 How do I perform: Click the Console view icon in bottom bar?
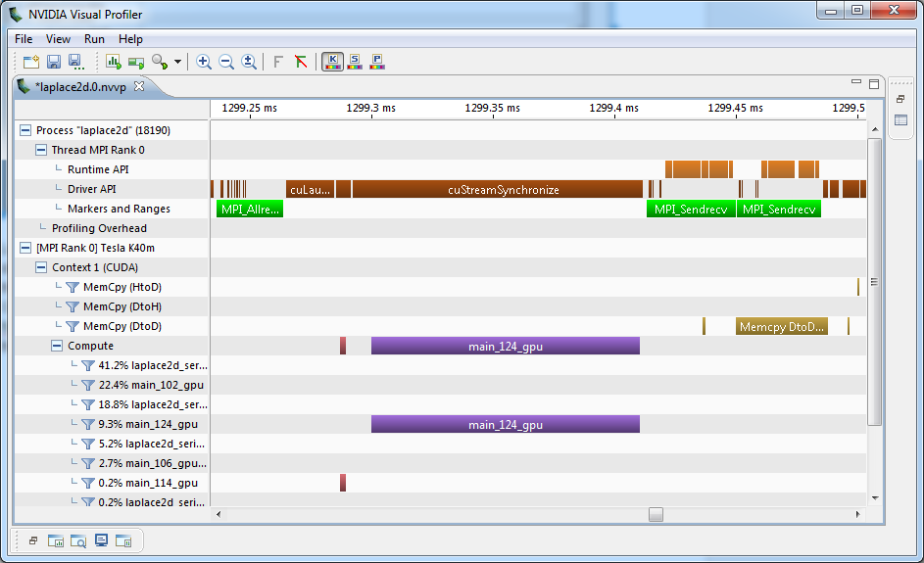(x=101, y=540)
